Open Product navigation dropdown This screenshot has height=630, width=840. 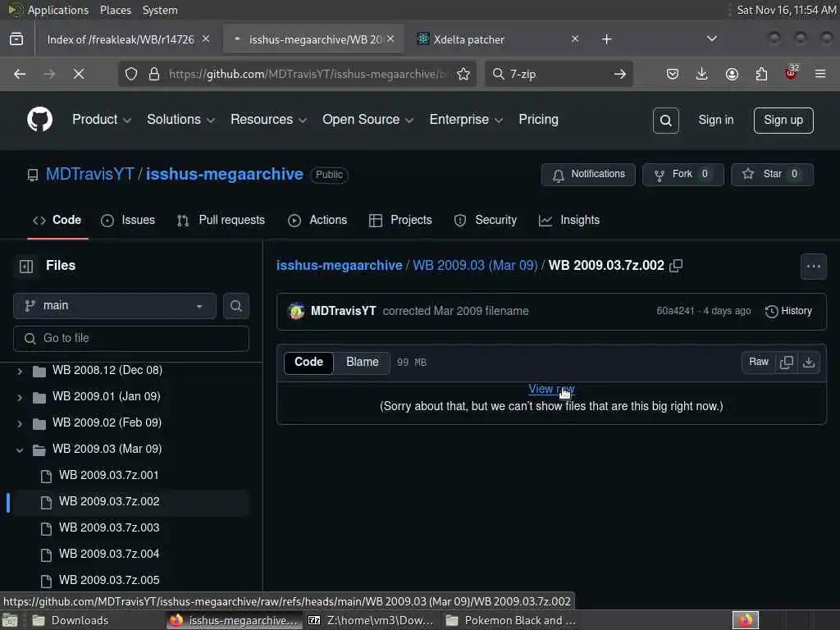101,120
